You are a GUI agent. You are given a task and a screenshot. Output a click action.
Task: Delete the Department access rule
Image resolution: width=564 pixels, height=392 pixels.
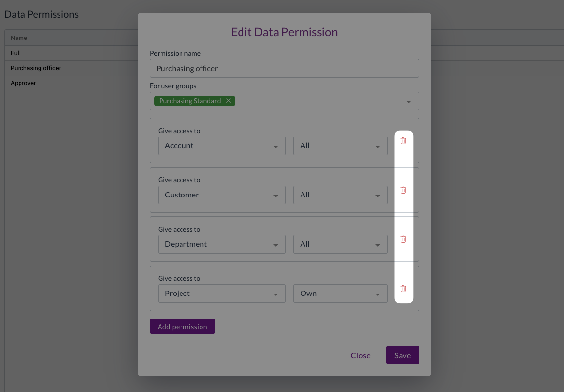(x=403, y=239)
